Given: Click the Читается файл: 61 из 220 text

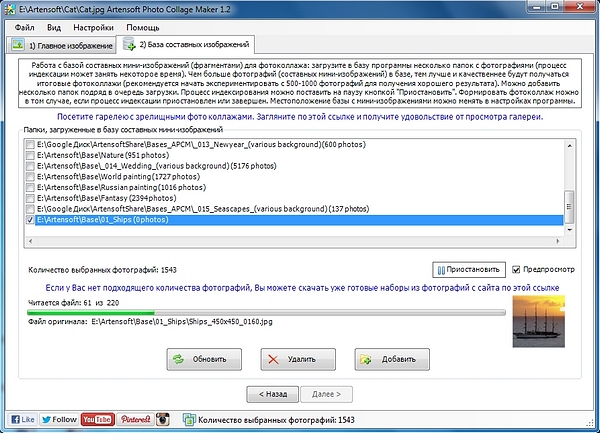Looking at the screenshot, I should click(x=73, y=303).
